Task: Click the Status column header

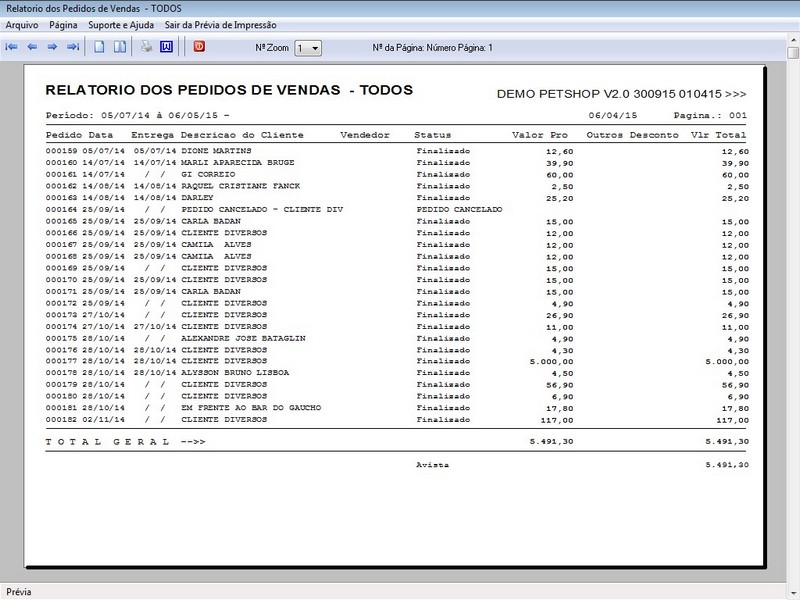Action: (x=433, y=135)
